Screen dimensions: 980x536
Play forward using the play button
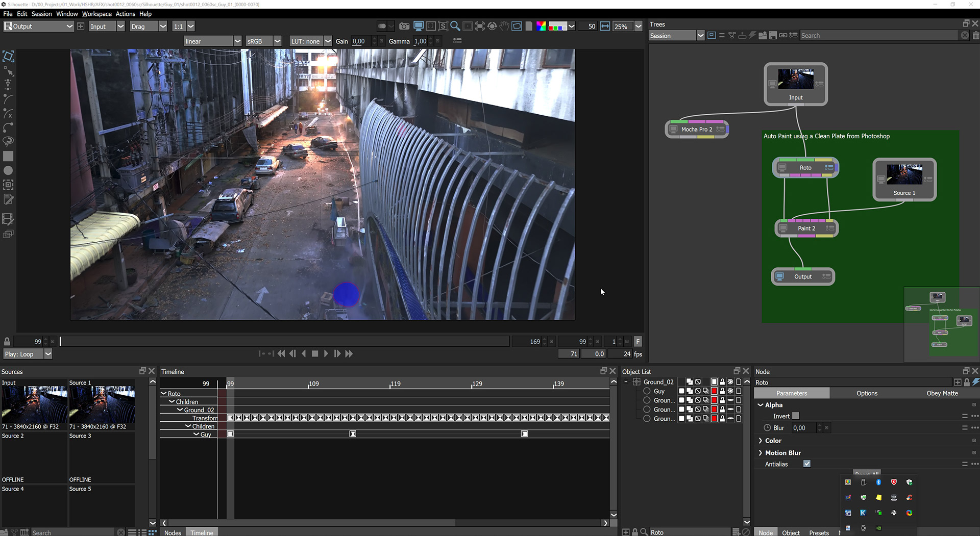(x=326, y=353)
